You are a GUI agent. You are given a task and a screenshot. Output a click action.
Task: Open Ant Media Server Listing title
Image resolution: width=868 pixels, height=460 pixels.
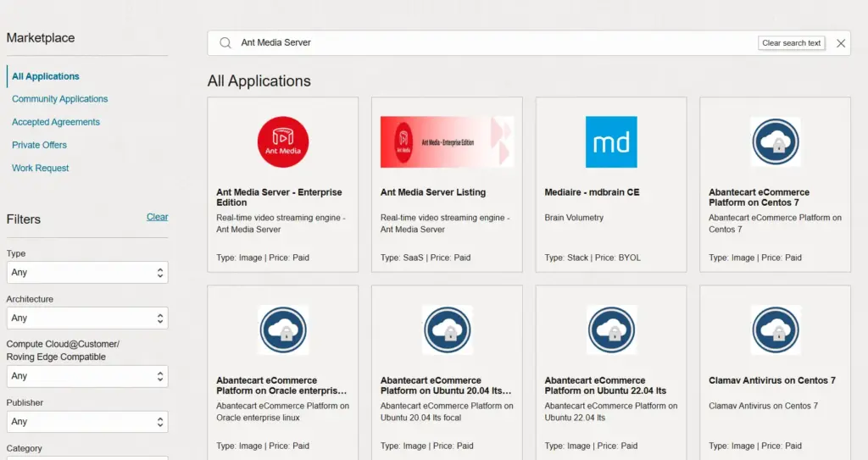click(433, 192)
